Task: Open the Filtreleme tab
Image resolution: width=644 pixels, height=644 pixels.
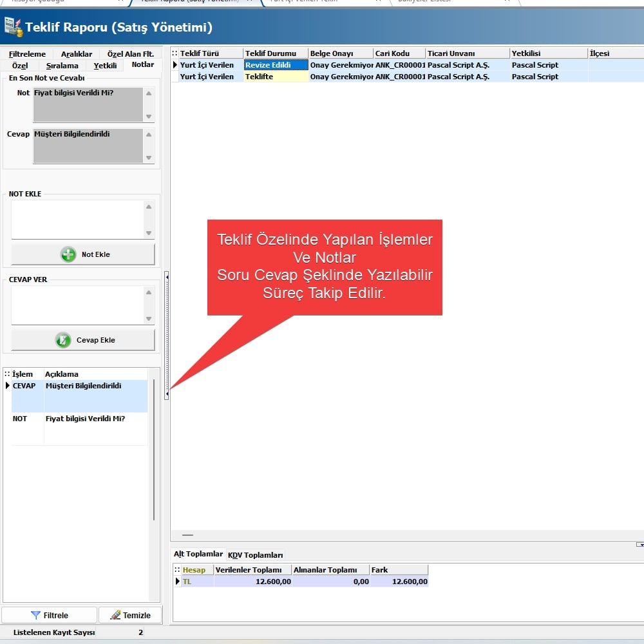Action: click(x=27, y=54)
